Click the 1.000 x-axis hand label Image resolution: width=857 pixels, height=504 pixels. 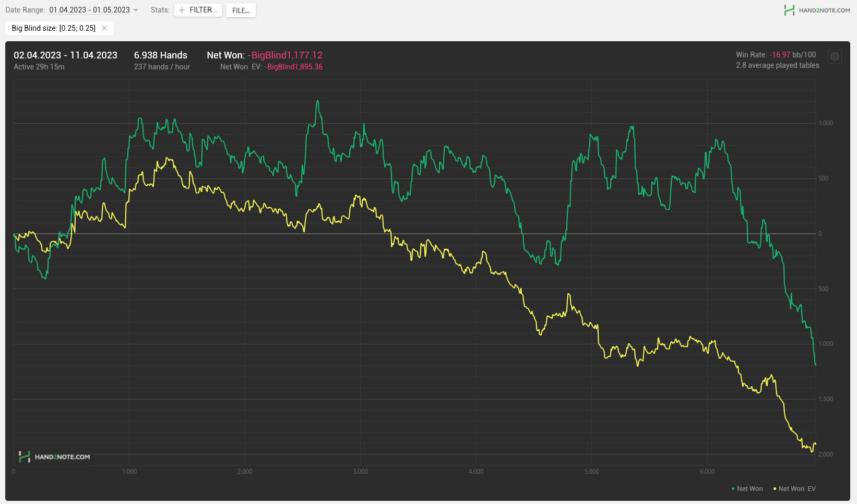[129, 472]
